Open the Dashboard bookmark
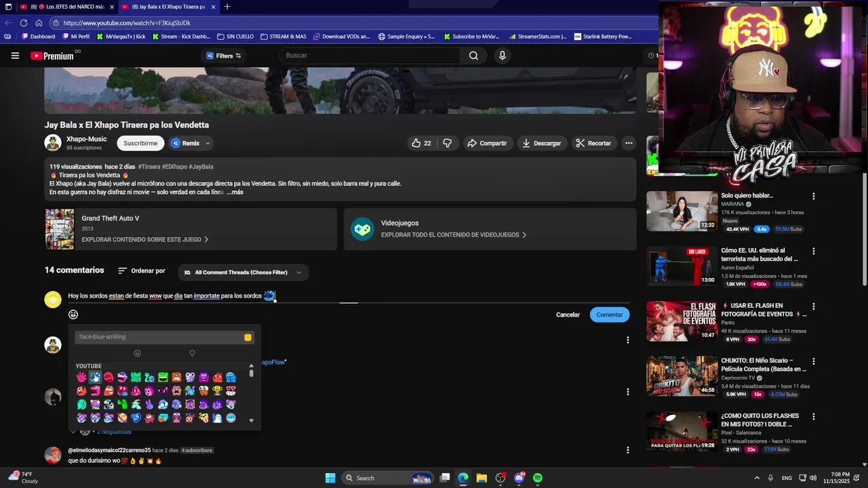The height and width of the screenshot is (488, 868). click(39, 37)
